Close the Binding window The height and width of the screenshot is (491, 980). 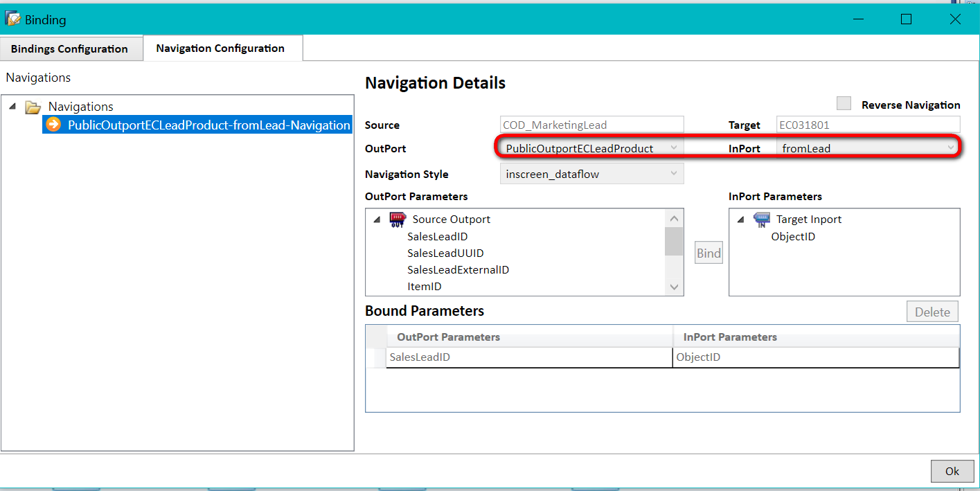pos(955,19)
